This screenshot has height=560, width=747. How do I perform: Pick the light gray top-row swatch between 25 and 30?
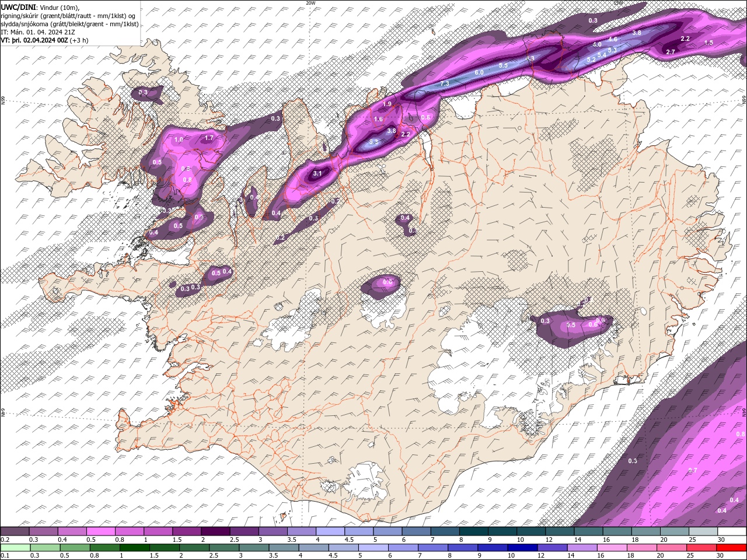(x=703, y=531)
